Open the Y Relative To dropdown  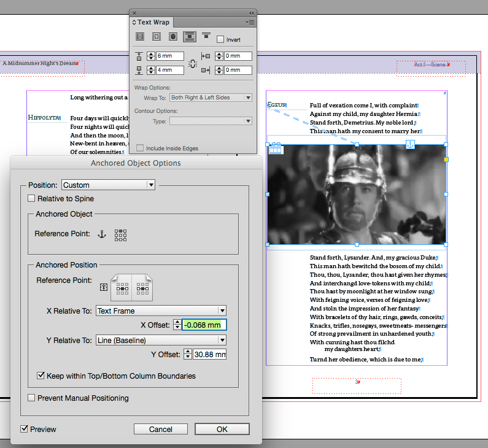point(161,340)
